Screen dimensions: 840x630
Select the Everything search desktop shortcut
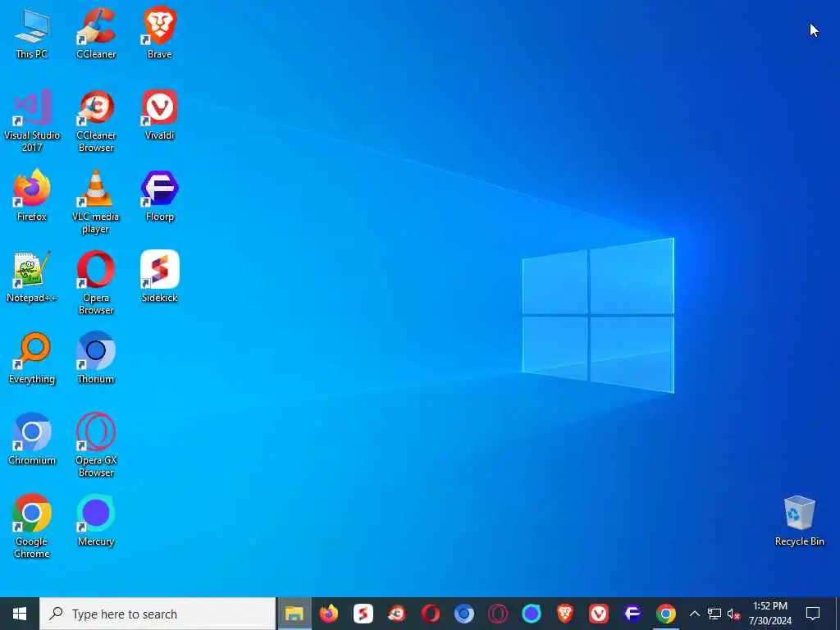(x=32, y=358)
